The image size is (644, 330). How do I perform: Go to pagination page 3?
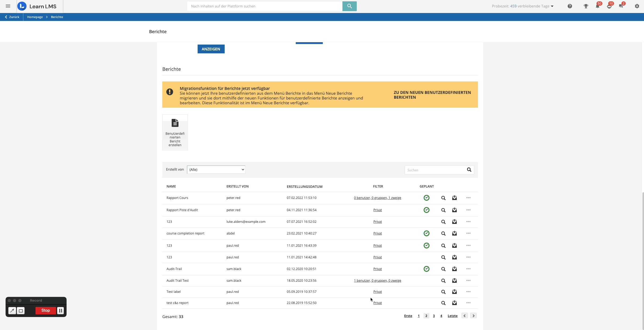[x=434, y=316]
